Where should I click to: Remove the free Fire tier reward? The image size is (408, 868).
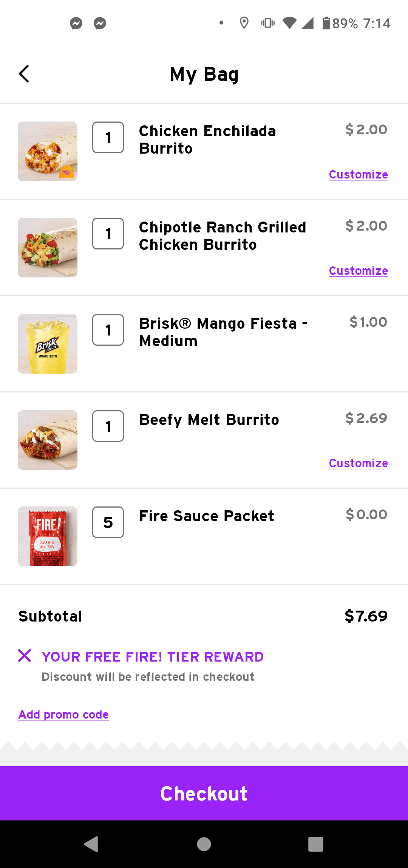25,656
